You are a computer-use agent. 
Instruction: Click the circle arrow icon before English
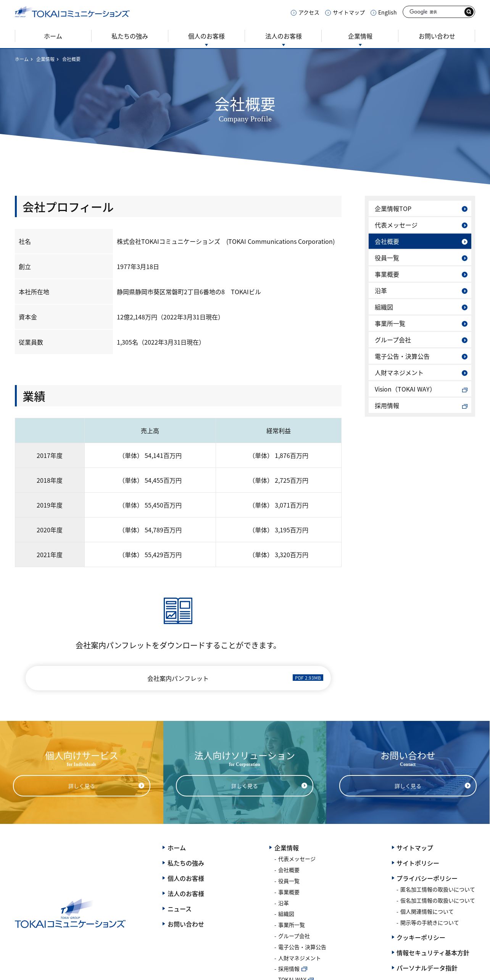(373, 13)
